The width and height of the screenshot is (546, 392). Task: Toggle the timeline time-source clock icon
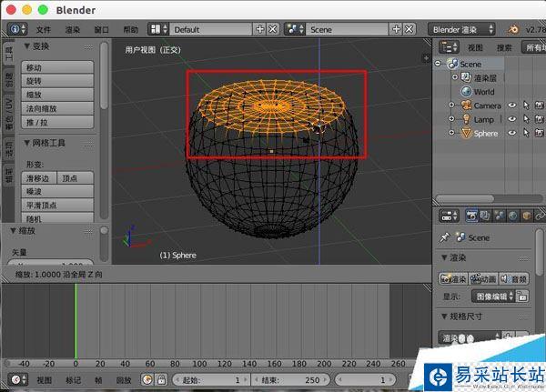point(147,379)
